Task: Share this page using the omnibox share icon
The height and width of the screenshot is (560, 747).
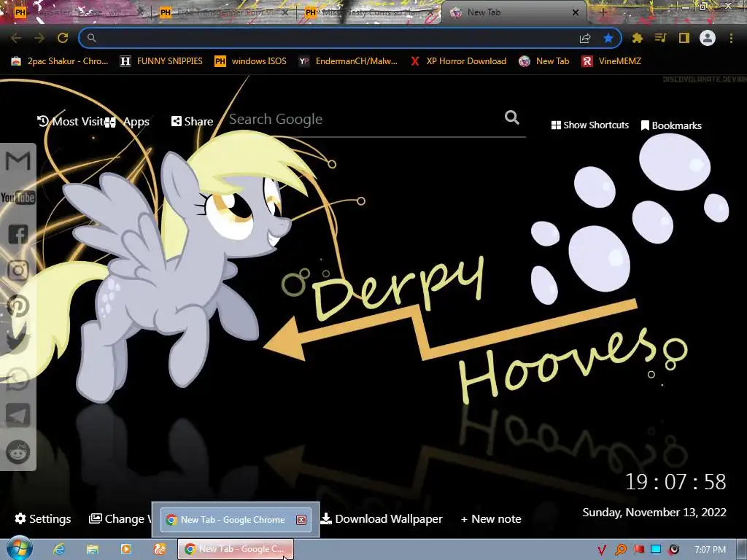Action: pyautogui.click(x=585, y=38)
